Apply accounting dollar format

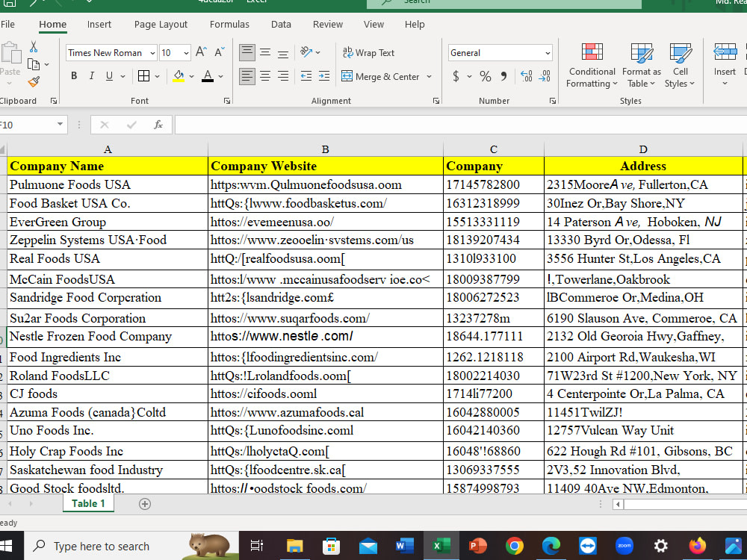456,76
